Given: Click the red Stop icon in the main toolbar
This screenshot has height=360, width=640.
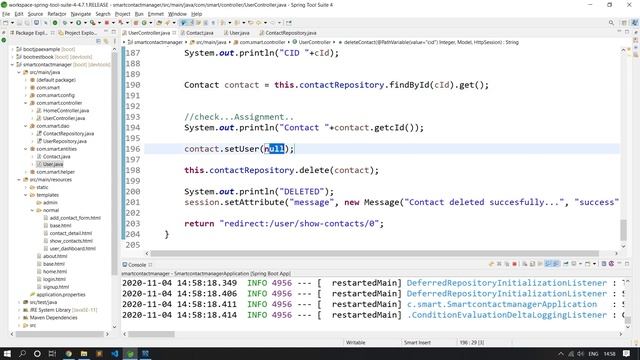Looking at the screenshot, I should click(107, 23).
